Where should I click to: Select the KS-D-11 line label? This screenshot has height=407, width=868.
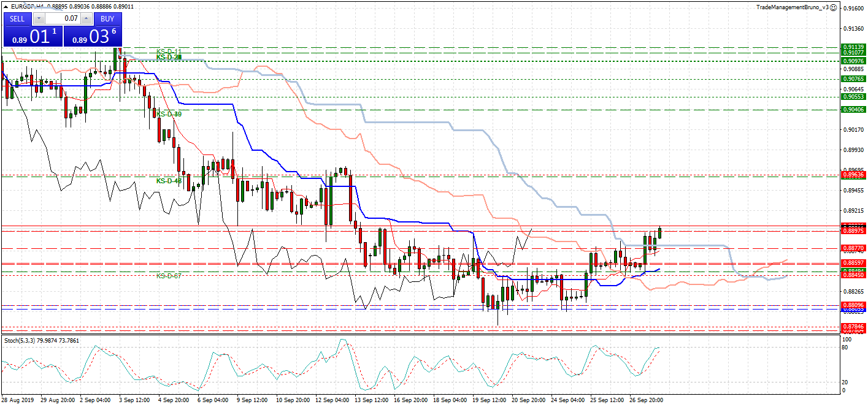coord(169,51)
